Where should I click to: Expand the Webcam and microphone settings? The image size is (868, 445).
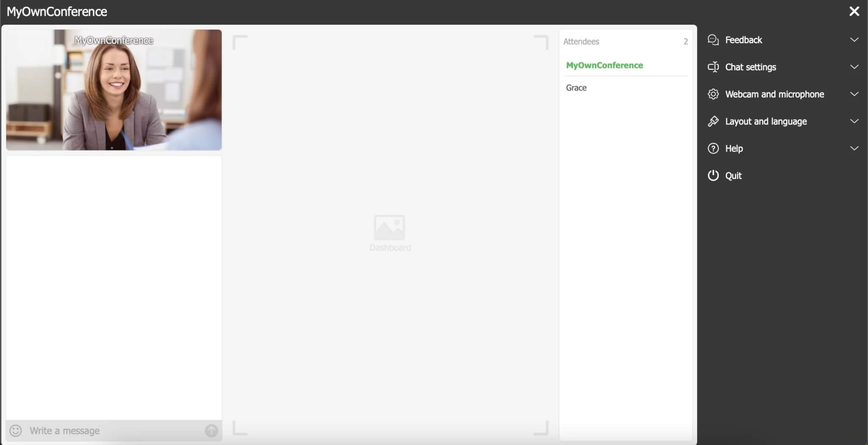point(854,94)
